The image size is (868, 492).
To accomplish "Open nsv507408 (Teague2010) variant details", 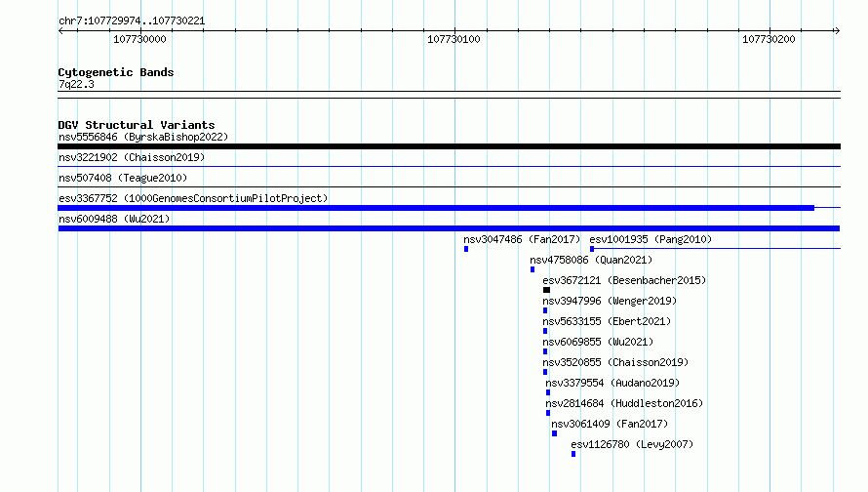I will [123, 178].
